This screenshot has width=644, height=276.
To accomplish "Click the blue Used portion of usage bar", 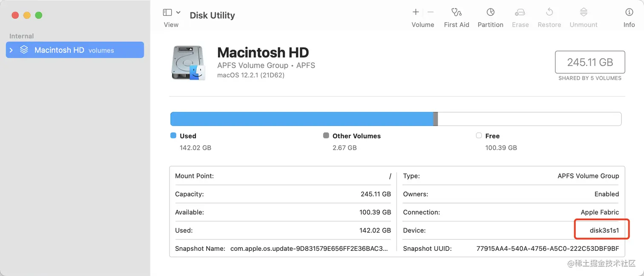I will pos(302,119).
